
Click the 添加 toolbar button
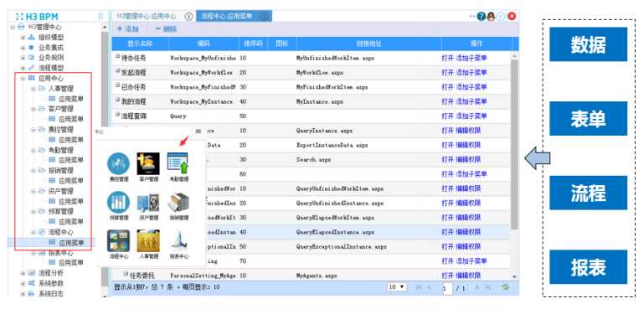(x=127, y=28)
